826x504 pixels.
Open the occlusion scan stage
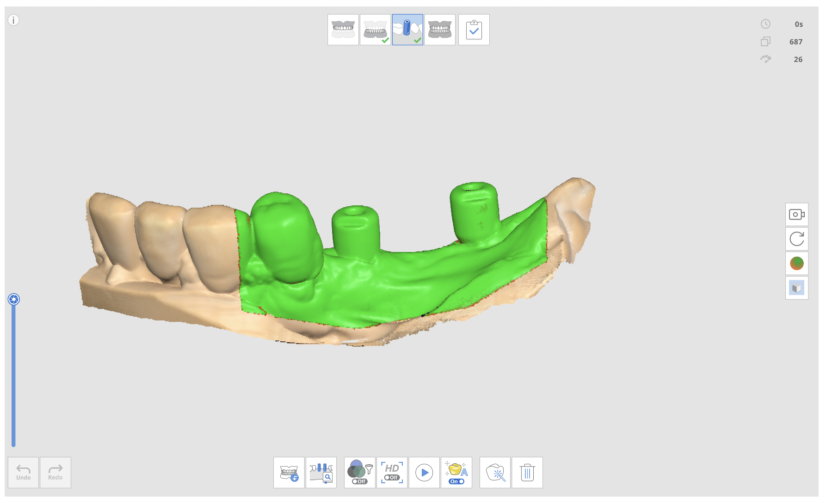click(x=440, y=30)
